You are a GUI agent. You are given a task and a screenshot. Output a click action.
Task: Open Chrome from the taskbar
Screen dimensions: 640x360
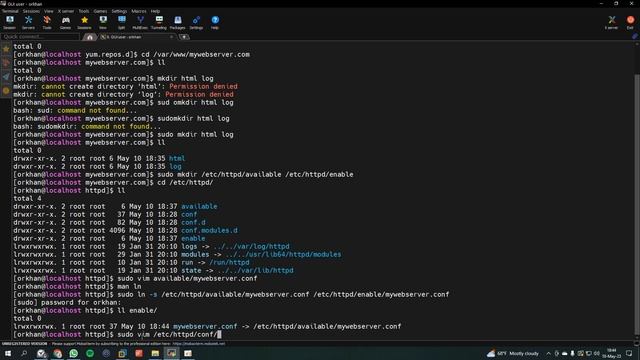[57, 353]
